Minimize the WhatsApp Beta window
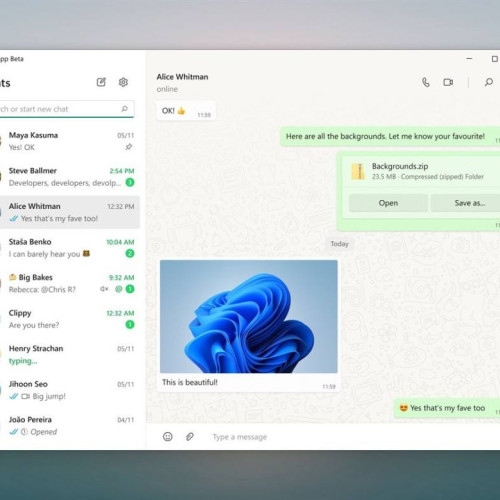The image size is (500, 500). click(x=469, y=59)
